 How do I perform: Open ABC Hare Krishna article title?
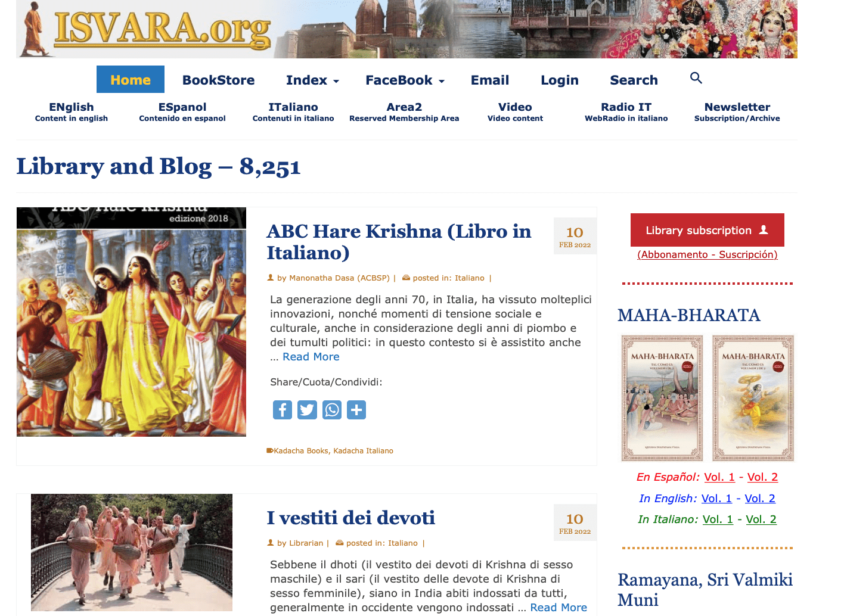point(399,242)
